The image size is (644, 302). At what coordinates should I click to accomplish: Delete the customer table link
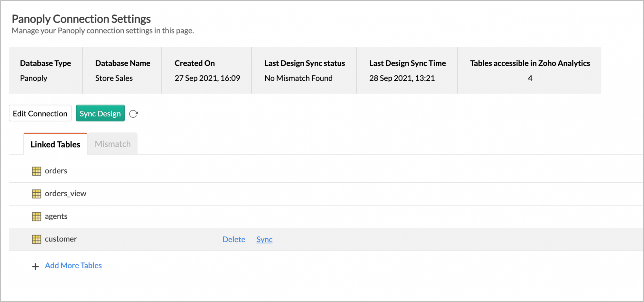pos(234,239)
